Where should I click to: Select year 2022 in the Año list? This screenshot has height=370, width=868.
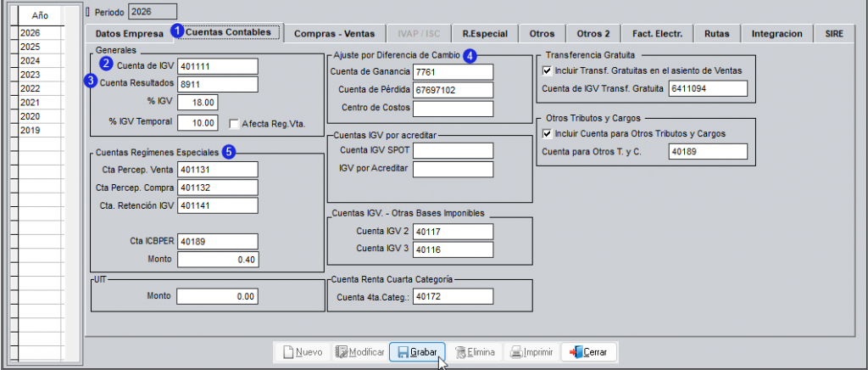pyautogui.click(x=41, y=88)
